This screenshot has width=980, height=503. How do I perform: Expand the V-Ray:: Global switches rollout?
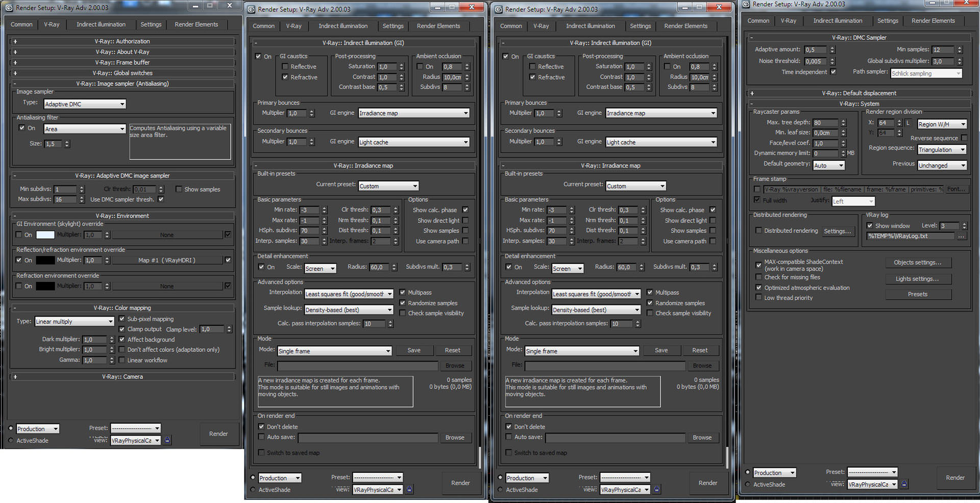(x=122, y=73)
